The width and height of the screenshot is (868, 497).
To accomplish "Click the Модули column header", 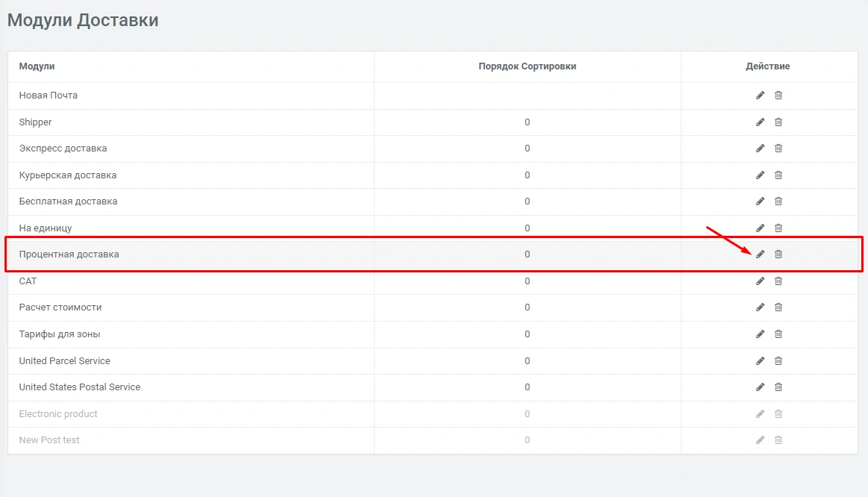I will pyautogui.click(x=37, y=66).
